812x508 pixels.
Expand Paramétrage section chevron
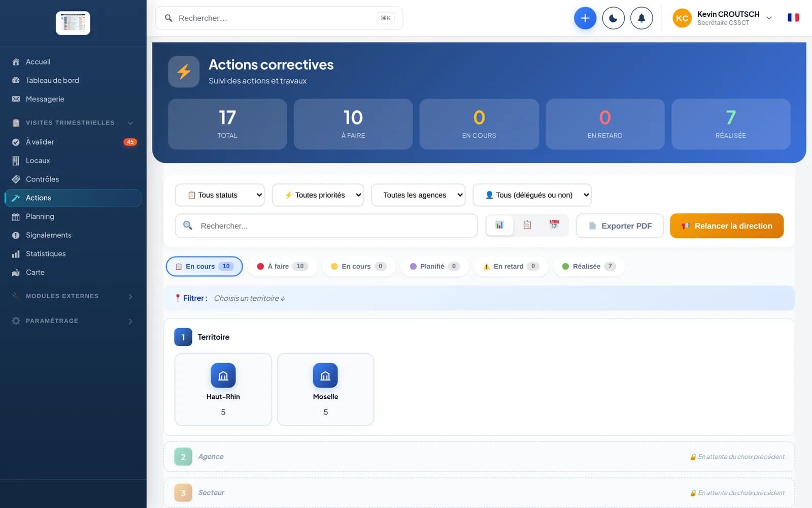pos(130,321)
